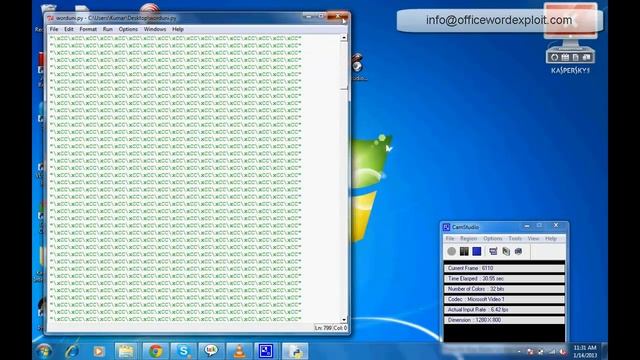Open the Options menu in the Python editor
The height and width of the screenshot is (360, 640).
[128, 29]
